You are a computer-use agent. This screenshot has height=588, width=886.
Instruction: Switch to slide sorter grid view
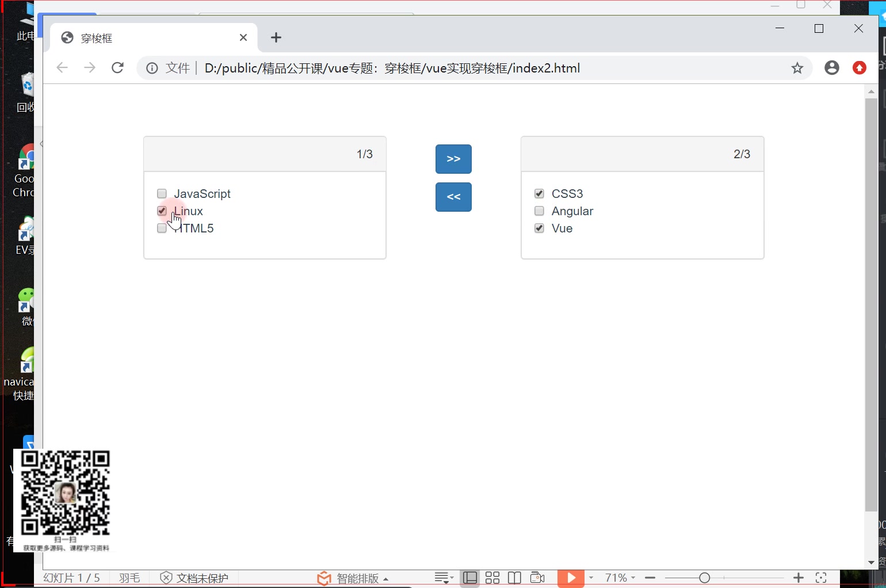click(492, 578)
